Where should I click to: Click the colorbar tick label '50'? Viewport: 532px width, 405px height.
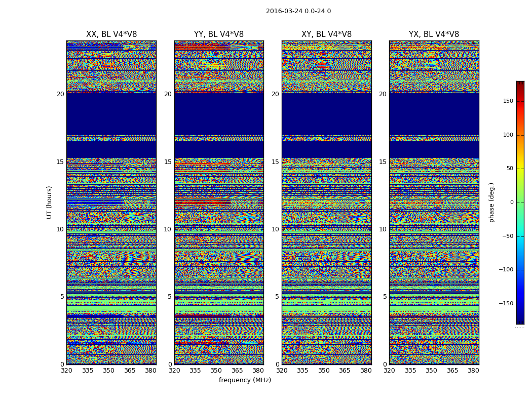(x=510, y=169)
